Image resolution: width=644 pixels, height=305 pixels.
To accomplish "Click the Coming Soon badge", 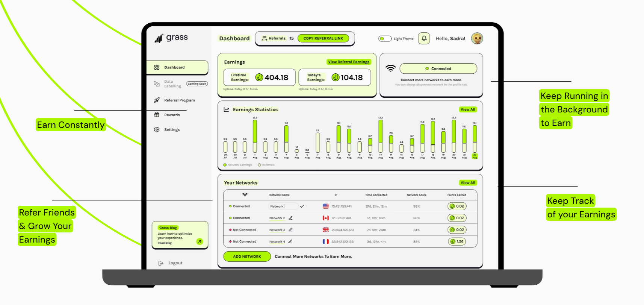I will (197, 84).
